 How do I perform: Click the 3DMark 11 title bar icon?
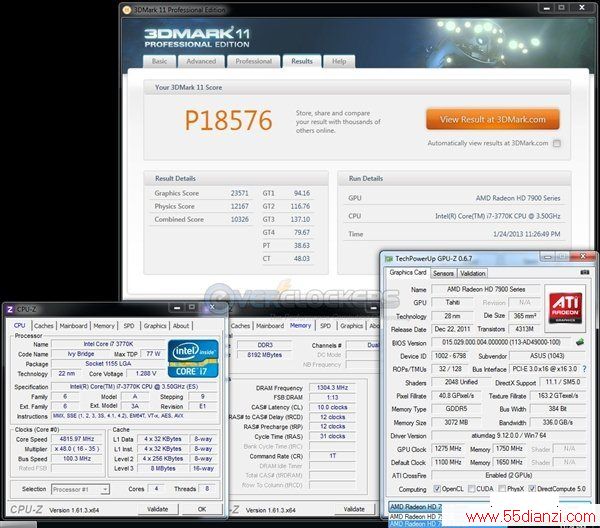(127, 10)
